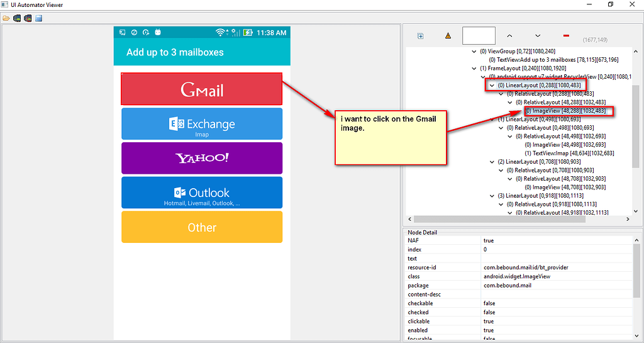The image size is (644, 343).
Task: Go to the next search result arrow
Action: [538, 36]
